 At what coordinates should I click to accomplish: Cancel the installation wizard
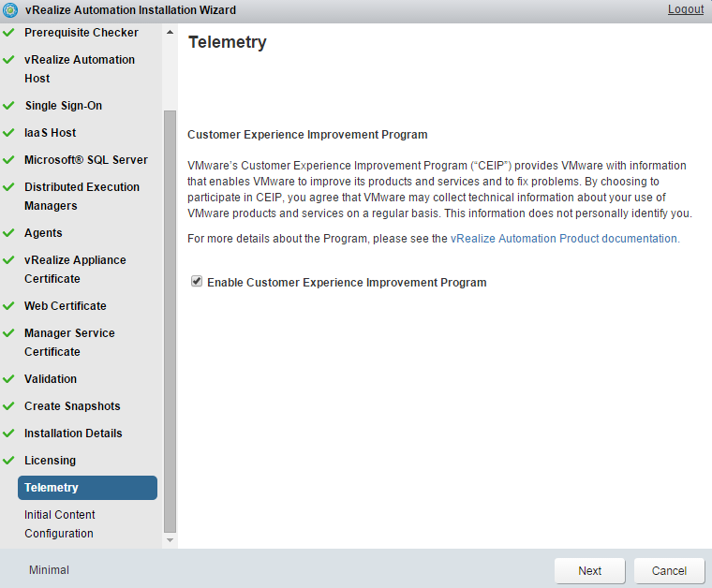click(669, 571)
